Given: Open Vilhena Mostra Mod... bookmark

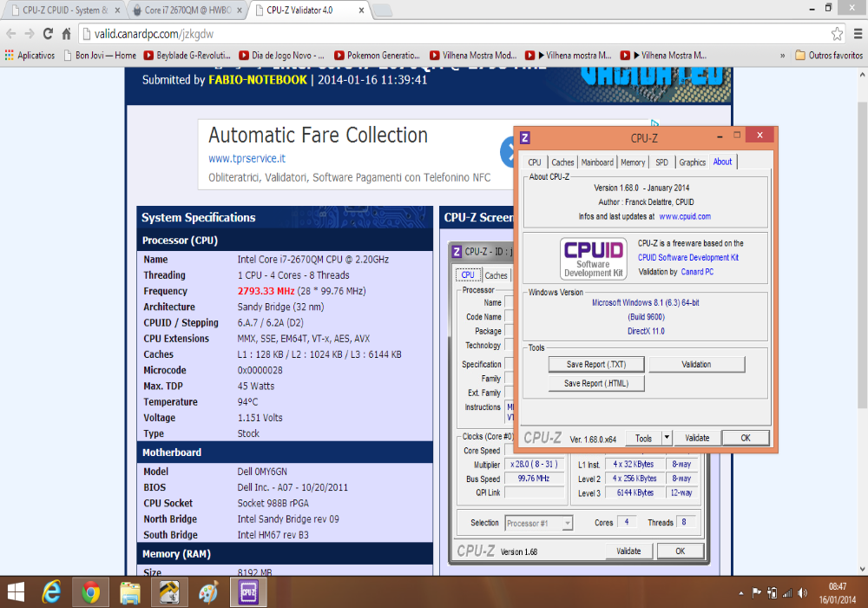Looking at the screenshot, I should (x=473, y=56).
